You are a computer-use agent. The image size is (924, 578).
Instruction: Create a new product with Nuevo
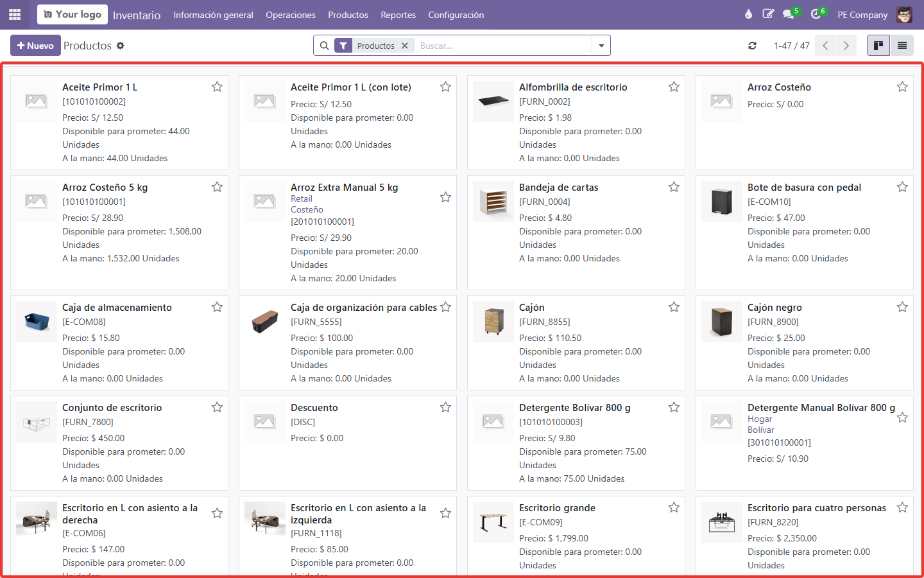pos(35,46)
